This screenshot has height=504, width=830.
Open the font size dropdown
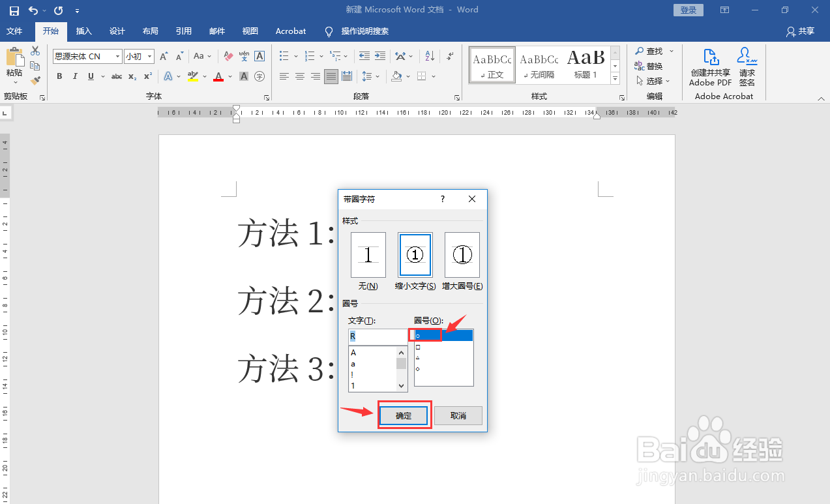149,56
